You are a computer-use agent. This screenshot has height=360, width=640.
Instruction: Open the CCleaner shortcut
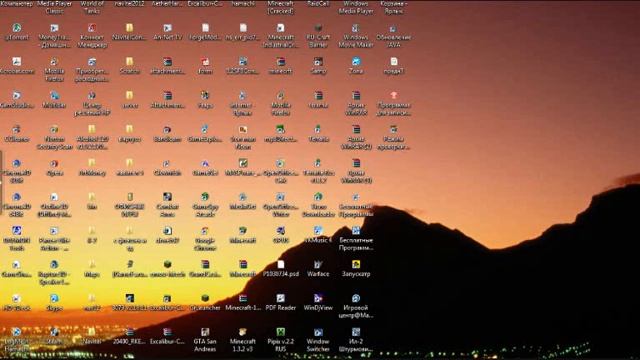17,129
